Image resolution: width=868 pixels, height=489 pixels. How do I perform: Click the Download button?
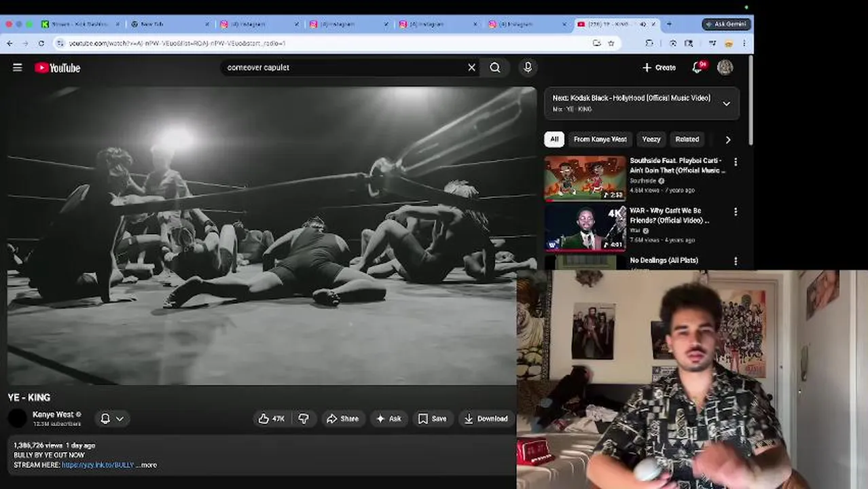pos(486,418)
